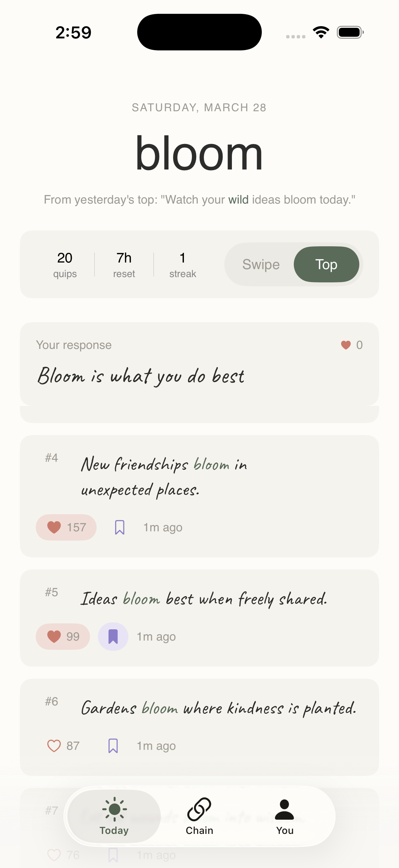Remove bookmark from Ideas bloom quip
Screen dimensions: 399x868
(x=113, y=637)
